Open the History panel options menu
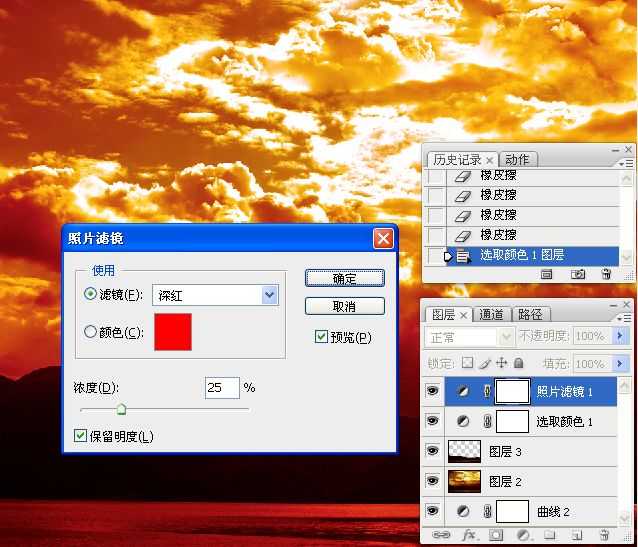 (626, 163)
